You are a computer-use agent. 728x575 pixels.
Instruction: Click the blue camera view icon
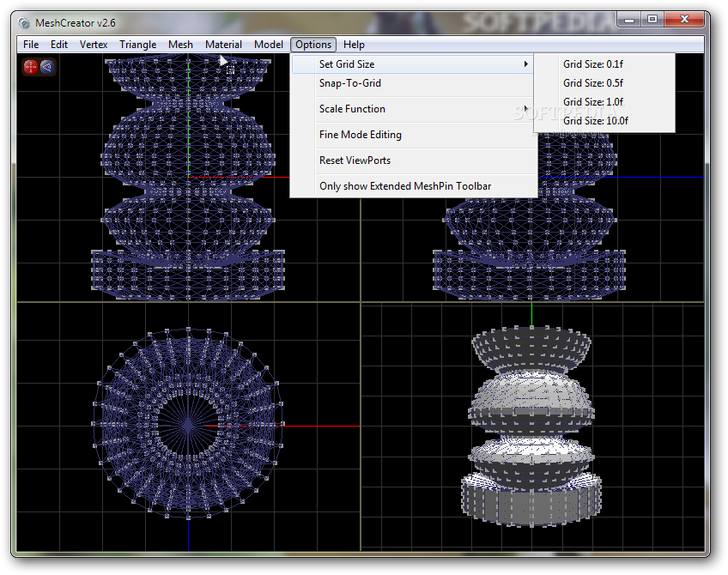(x=47, y=67)
